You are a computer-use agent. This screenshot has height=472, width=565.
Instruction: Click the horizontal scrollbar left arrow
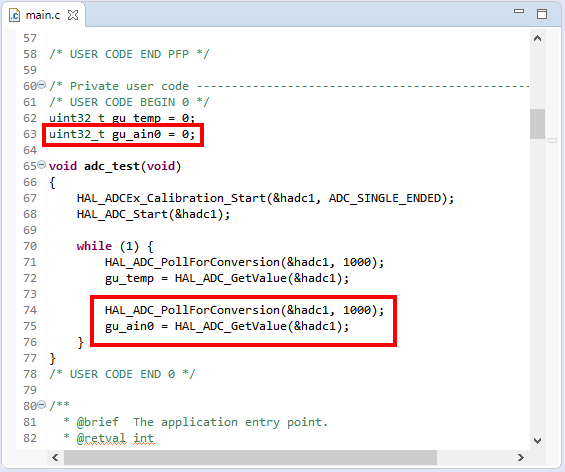[x=55, y=458]
